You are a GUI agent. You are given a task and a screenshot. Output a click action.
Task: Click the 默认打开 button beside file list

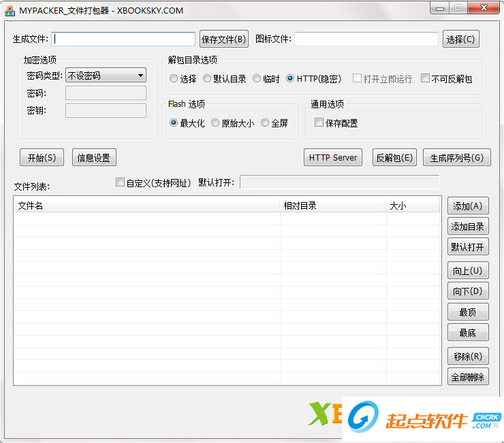468,247
